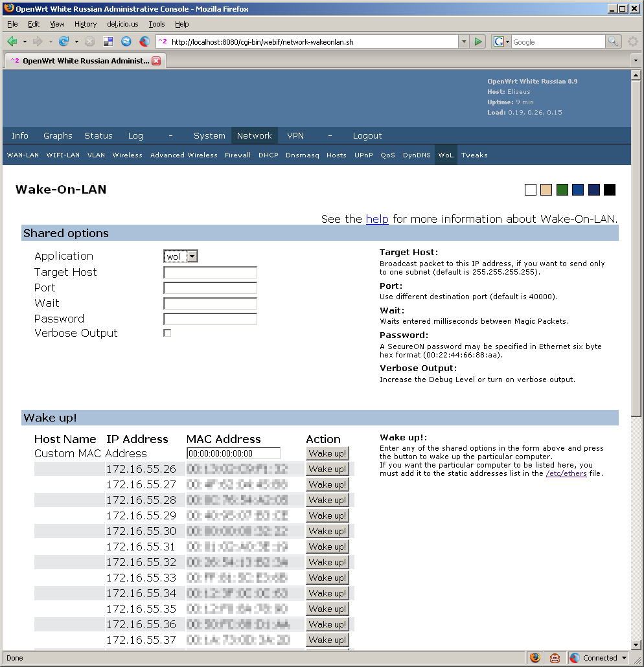Click the throbber activity icon
The height and width of the screenshot is (667, 644).
click(x=633, y=41)
